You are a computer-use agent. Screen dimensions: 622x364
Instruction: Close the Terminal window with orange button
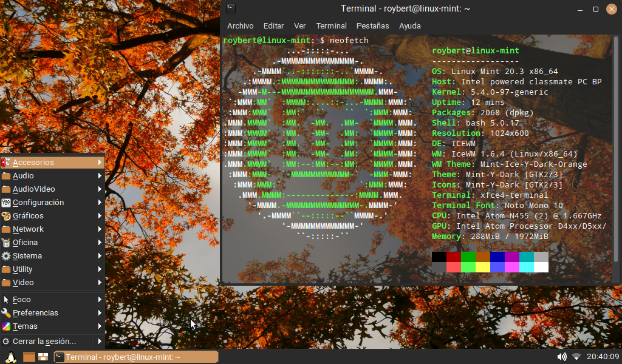click(611, 8)
